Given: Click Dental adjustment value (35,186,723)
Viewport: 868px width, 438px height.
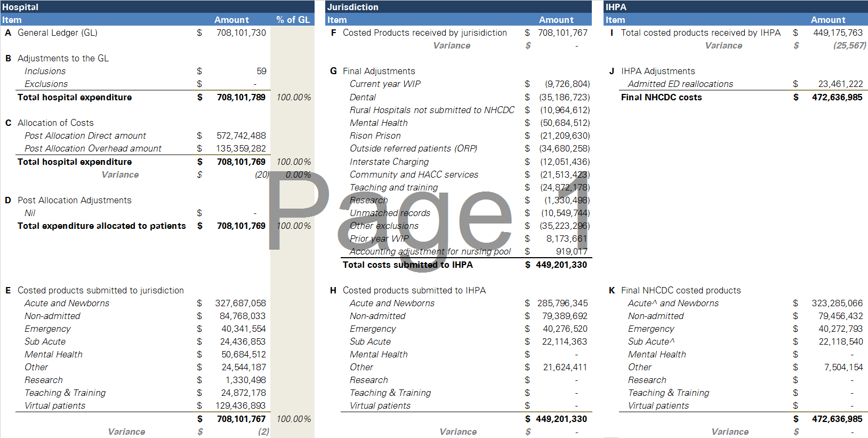Looking at the screenshot, I should point(565,97).
